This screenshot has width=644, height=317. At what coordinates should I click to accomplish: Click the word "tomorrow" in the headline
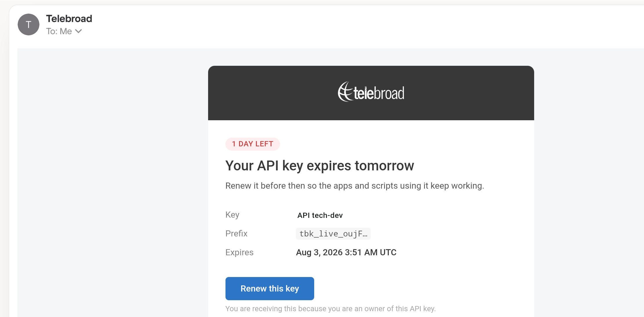coord(384,166)
